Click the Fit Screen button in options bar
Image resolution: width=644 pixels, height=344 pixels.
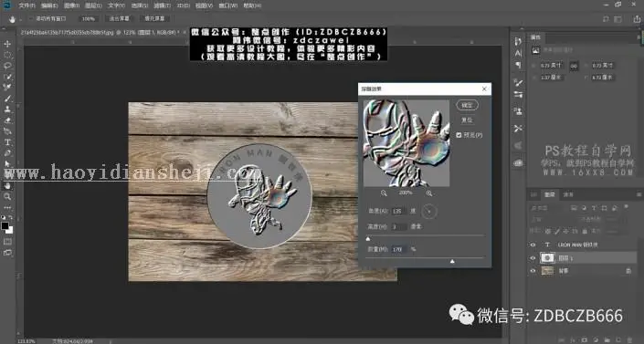(119, 19)
